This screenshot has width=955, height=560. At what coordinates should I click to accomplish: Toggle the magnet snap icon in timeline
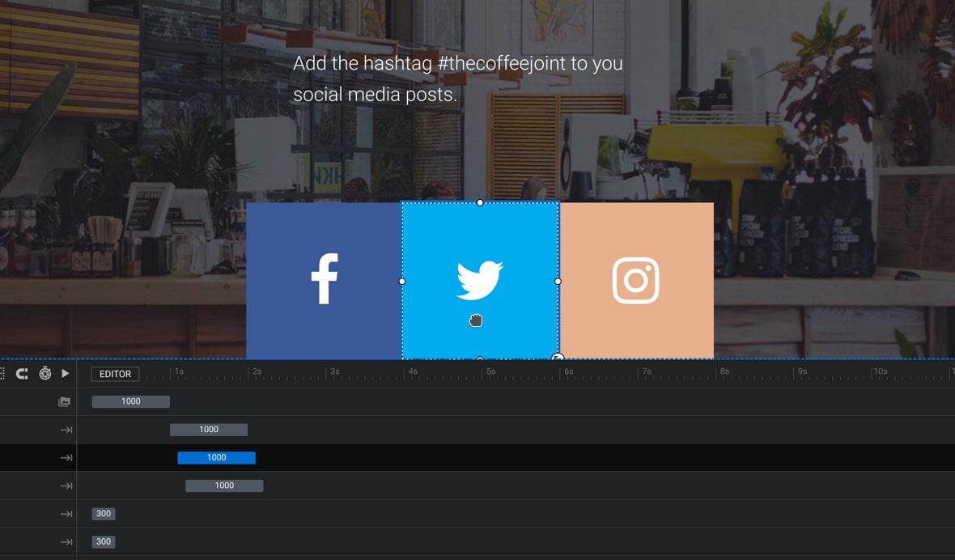tap(22, 374)
